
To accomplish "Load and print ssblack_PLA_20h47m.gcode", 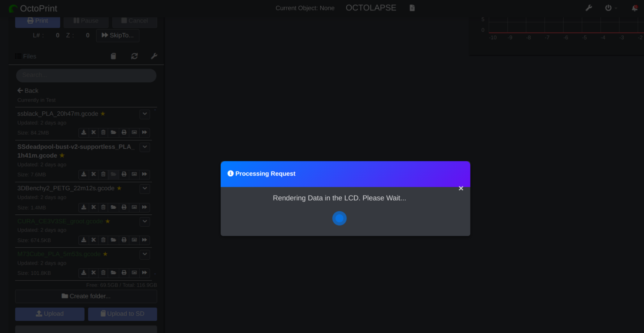I will pos(124,133).
